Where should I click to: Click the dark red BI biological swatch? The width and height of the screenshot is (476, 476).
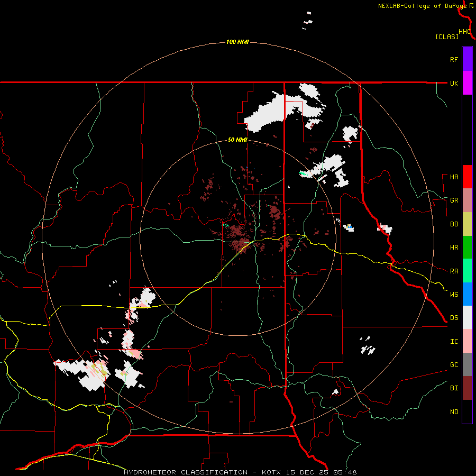click(467, 388)
